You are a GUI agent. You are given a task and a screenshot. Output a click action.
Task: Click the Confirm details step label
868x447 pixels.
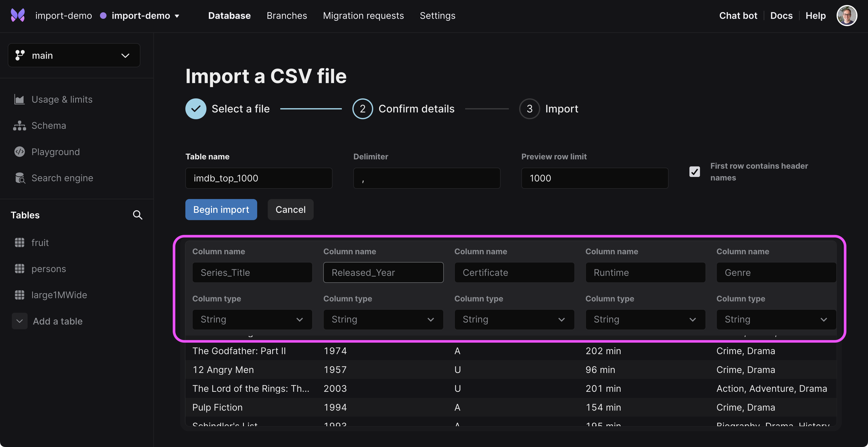[x=416, y=109]
